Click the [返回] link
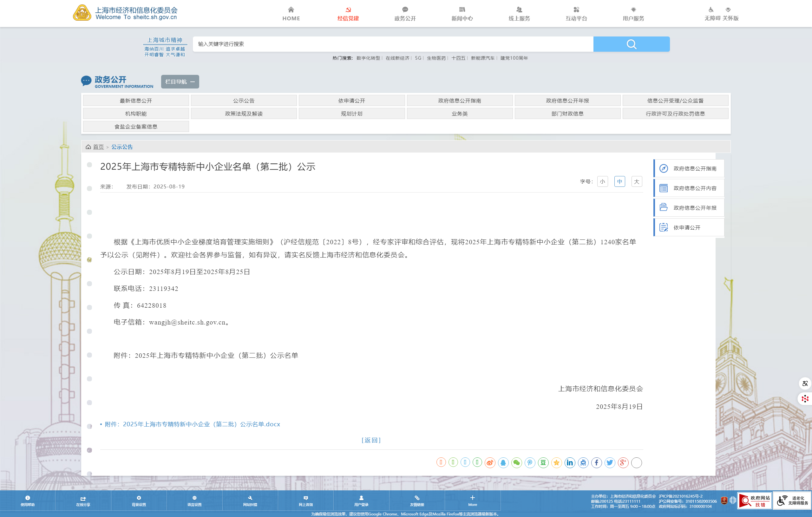The height and width of the screenshot is (517, 812). [371, 440]
